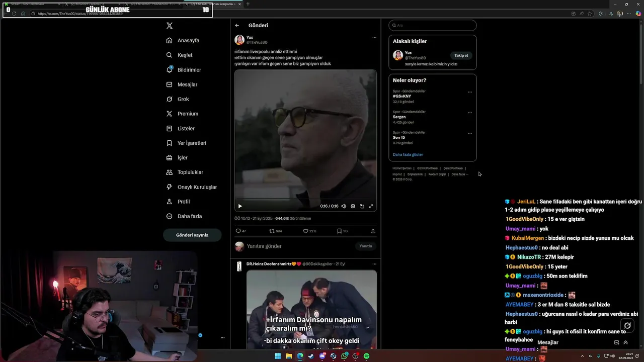
Task: Click the Listeler icon
Action: tap(170, 128)
